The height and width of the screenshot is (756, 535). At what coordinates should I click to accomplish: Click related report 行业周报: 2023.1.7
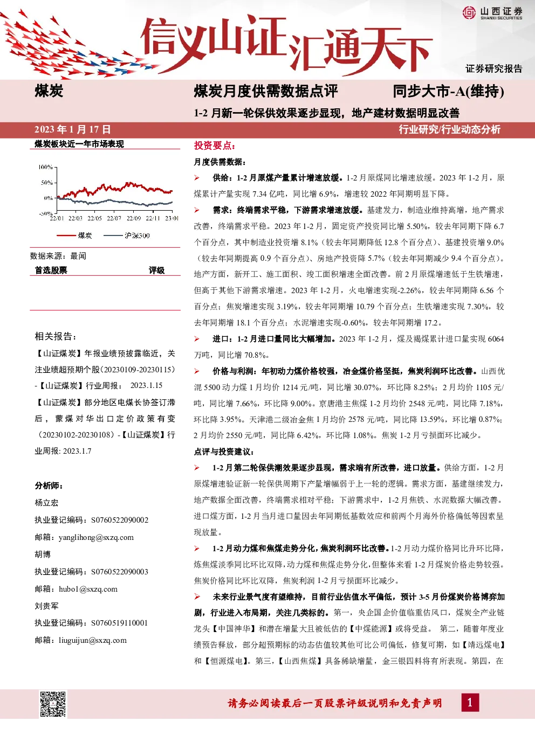pos(105,443)
